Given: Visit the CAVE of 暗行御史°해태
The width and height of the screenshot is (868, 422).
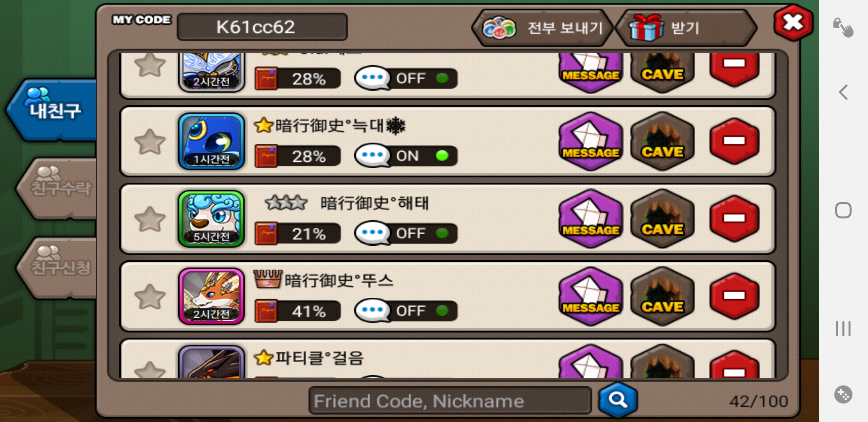Looking at the screenshot, I should [x=662, y=219].
